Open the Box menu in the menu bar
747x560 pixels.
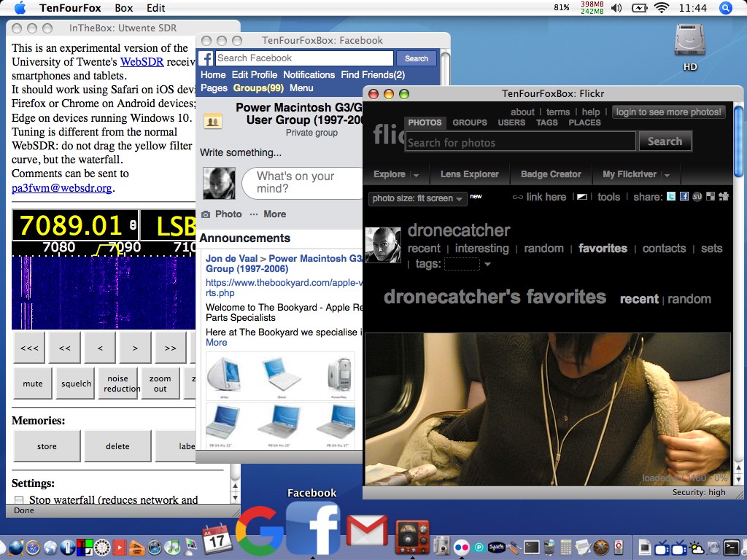coord(124,8)
